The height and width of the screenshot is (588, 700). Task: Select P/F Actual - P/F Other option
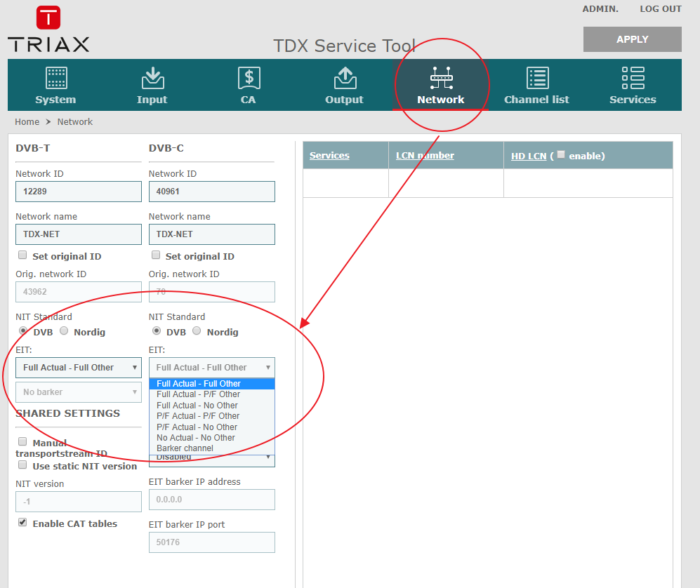click(x=211, y=416)
